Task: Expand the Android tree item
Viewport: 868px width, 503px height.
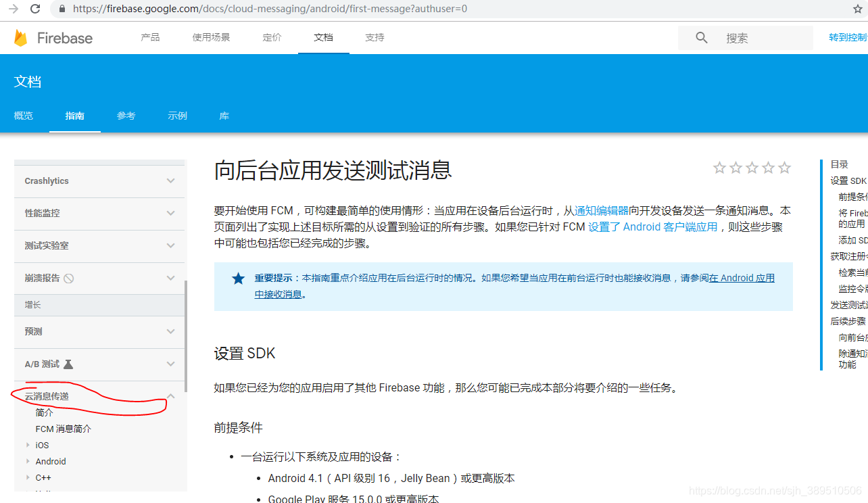Action: pos(28,461)
